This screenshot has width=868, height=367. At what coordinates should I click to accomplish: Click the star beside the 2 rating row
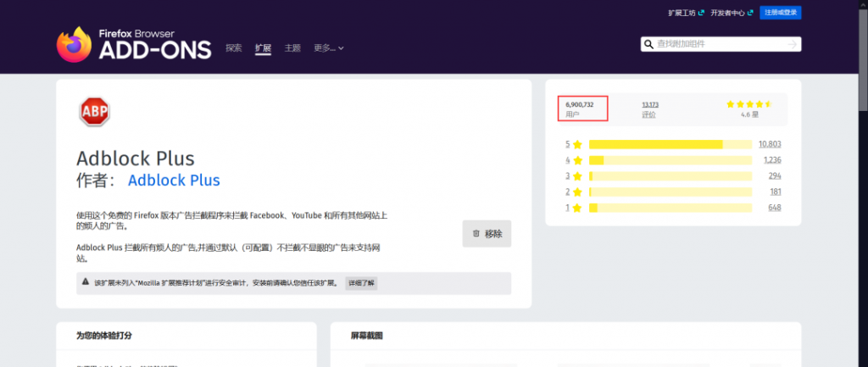point(577,192)
